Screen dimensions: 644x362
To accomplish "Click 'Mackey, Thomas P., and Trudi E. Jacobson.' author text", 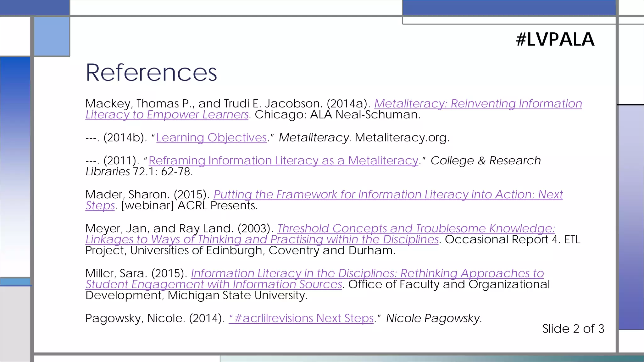I will (x=204, y=103).
